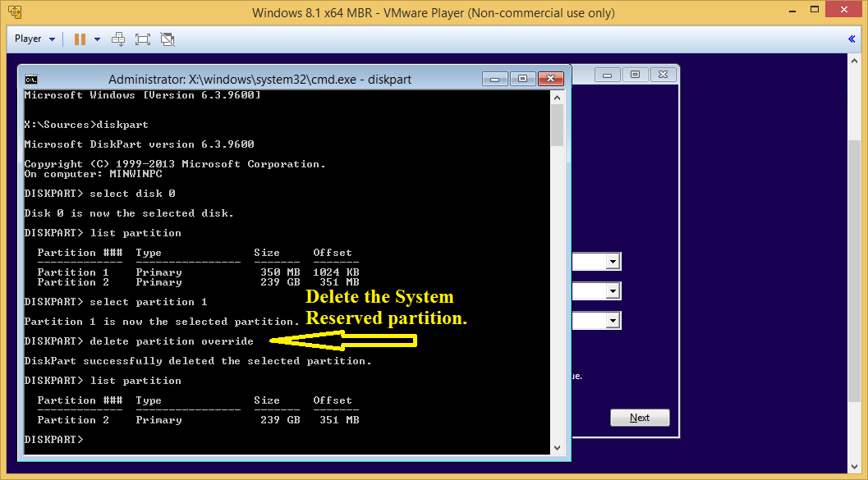Click the 'delete partition override' command text

[172, 341]
